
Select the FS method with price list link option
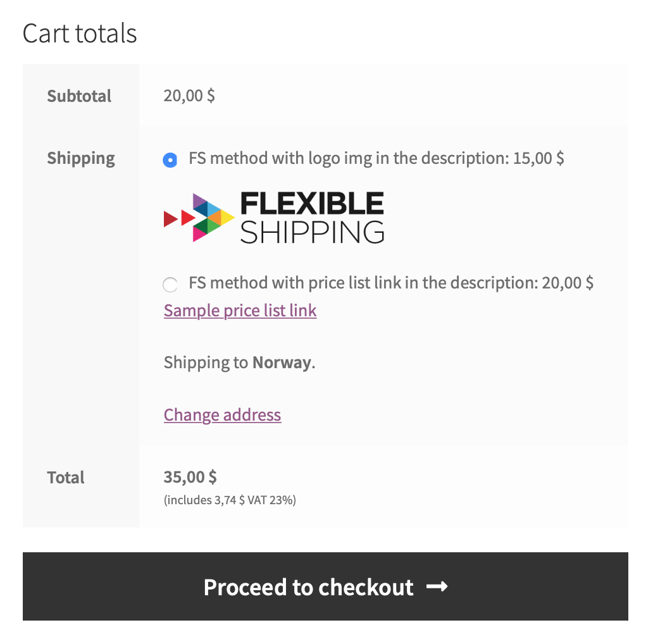coord(170,285)
